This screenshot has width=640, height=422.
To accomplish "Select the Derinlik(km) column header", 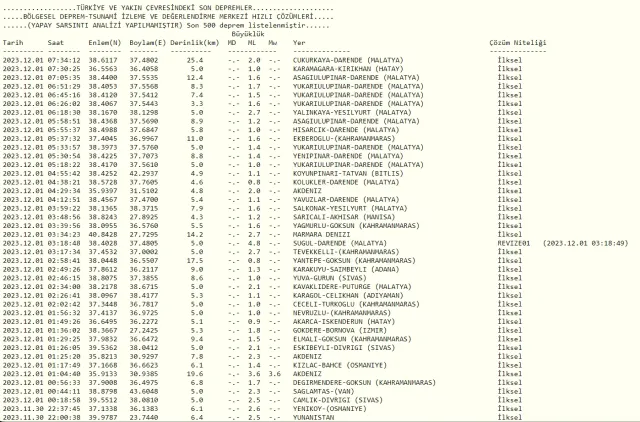I will 192,45.
